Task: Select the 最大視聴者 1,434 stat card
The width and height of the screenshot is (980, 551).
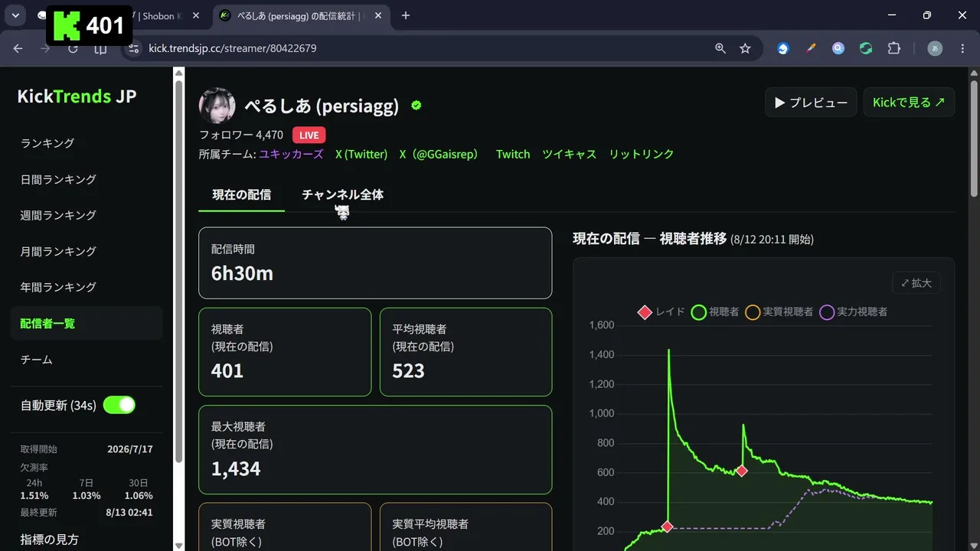Action: pyautogui.click(x=375, y=449)
